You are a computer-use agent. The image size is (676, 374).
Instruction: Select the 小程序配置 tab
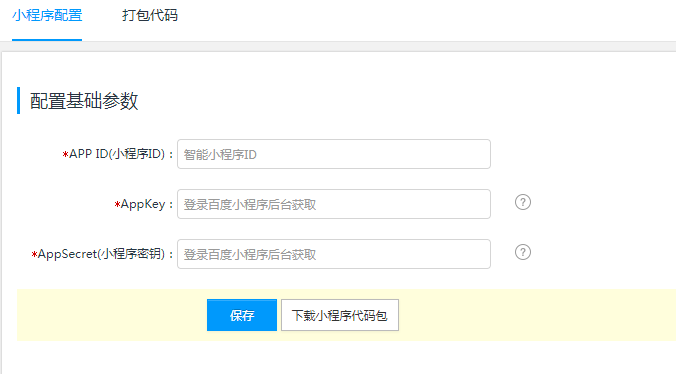[x=47, y=16]
